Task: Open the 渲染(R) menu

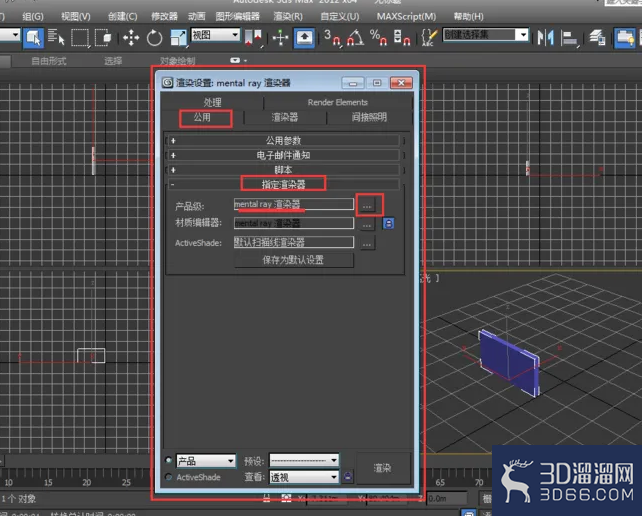Action: (x=288, y=16)
